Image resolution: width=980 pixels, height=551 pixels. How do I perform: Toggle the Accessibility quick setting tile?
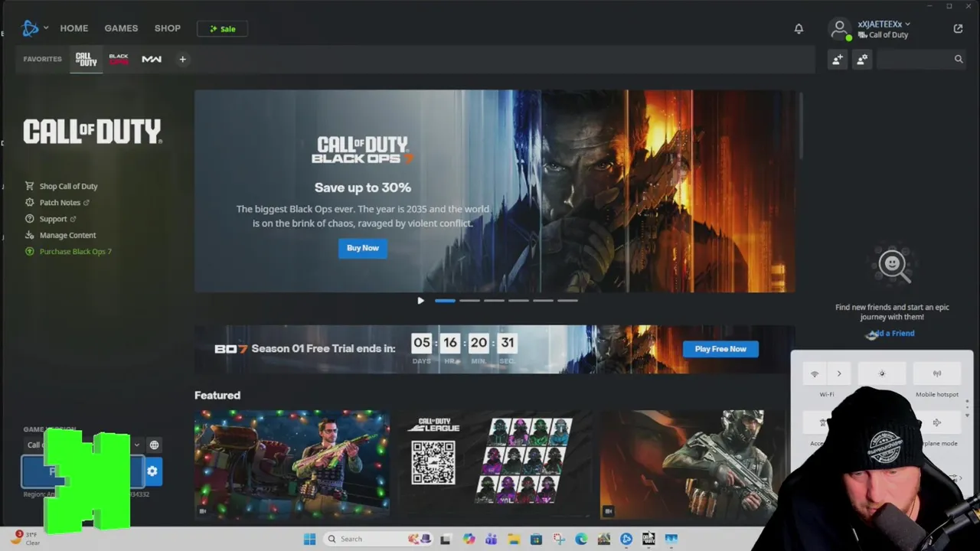click(823, 422)
